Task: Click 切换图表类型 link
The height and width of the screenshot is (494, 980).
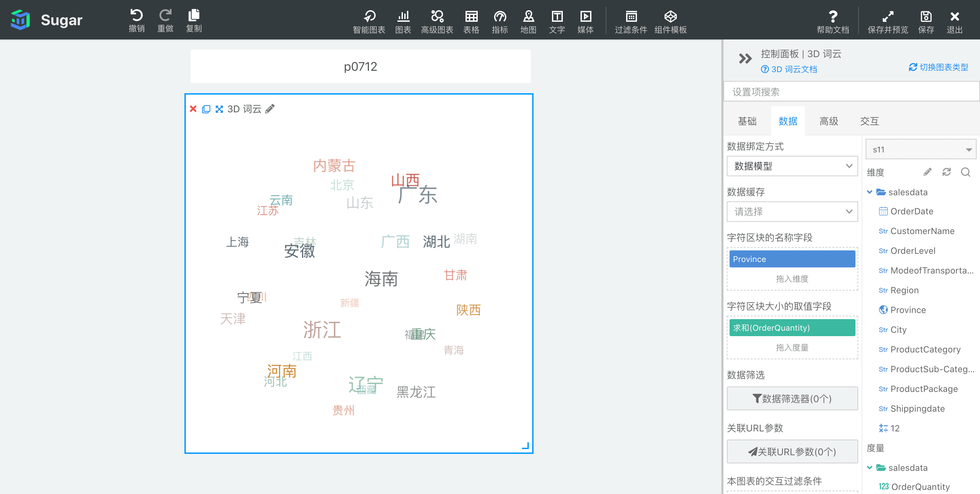Action: tap(938, 67)
